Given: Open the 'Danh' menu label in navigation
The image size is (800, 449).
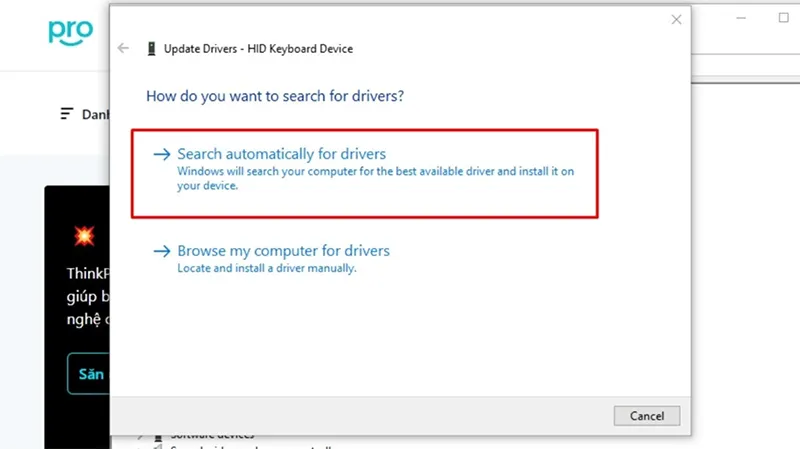Looking at the screenshot, I should coord(95,114).
